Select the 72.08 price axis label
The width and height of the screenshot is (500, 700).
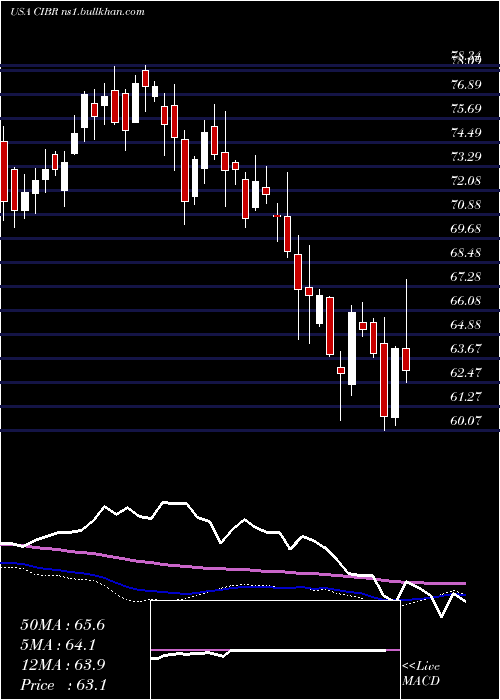(466, 181)
